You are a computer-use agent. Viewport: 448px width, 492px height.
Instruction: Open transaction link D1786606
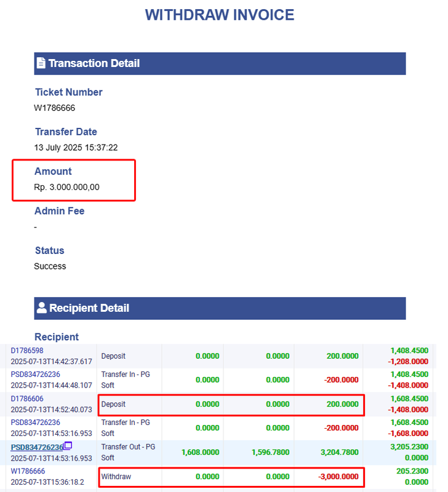pos(27,399)
